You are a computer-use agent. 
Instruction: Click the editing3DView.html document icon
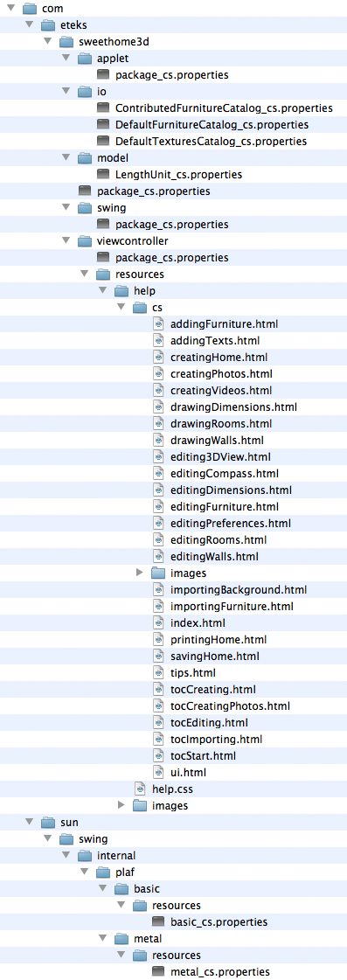(159, 456)
